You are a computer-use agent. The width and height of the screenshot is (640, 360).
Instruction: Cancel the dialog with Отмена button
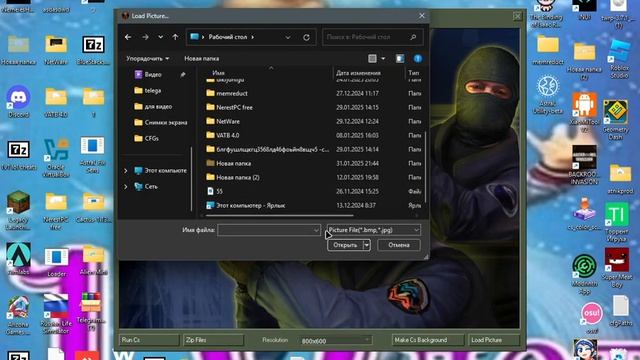click(399, 245)
